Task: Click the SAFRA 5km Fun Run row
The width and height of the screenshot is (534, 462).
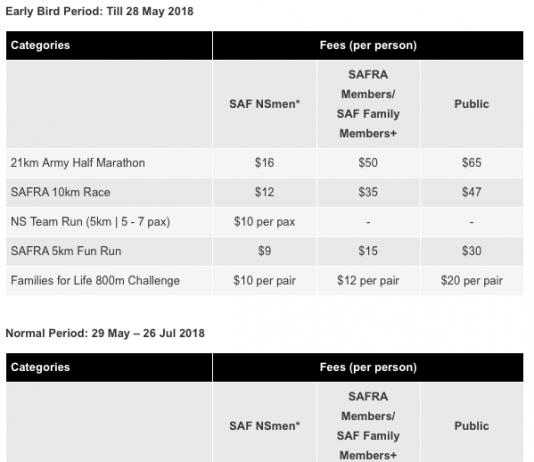Action: point(265,251)
